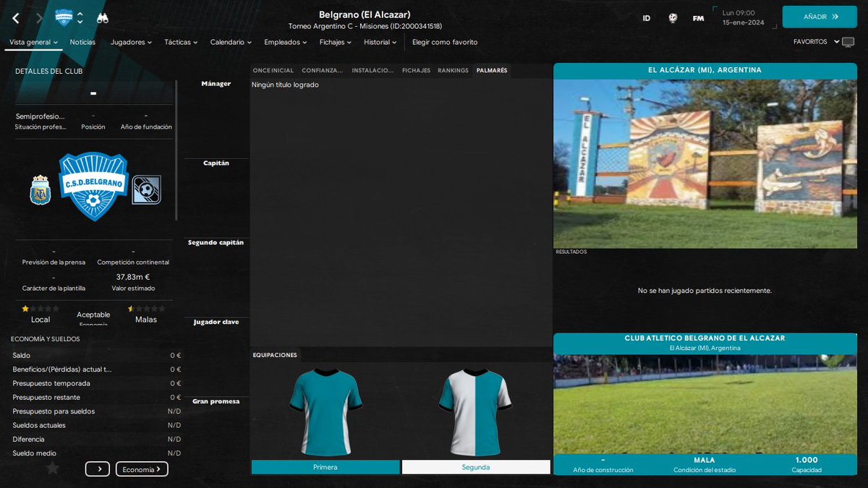
Task: Go forward with the right arrow
Action: click(x=39, y=17)
